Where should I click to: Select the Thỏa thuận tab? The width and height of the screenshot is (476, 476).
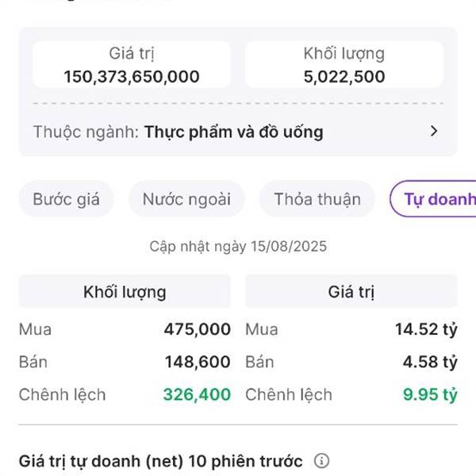point(317,199)
